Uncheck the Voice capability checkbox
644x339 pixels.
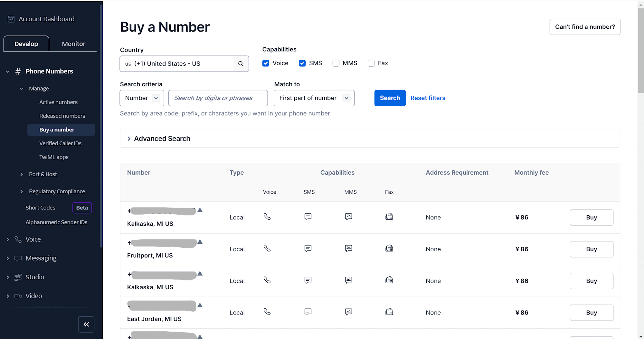[x=266, y=63]
